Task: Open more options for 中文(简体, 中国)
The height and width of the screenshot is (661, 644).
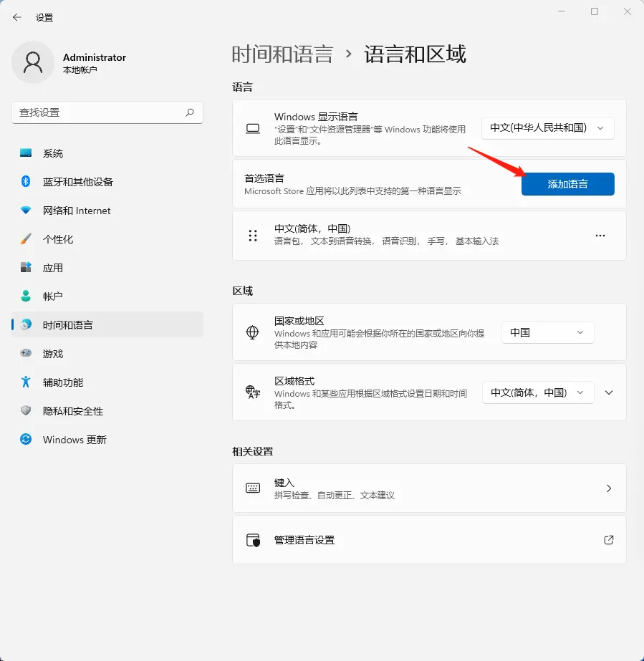Action: 600,235
